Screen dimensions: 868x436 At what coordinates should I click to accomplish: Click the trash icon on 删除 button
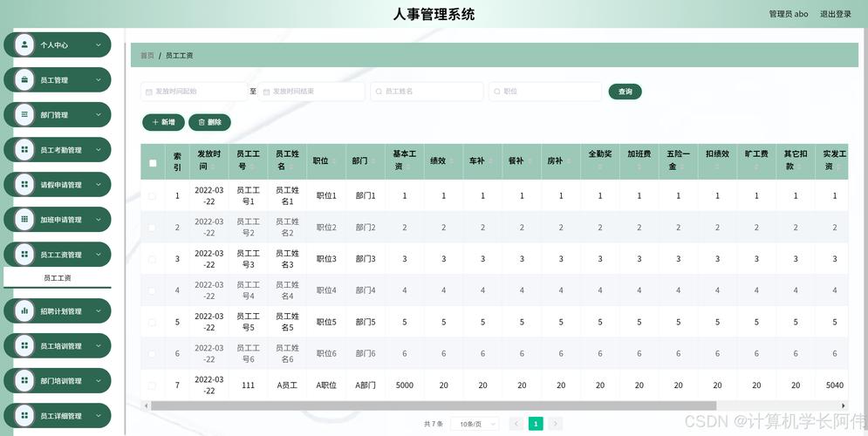click(x=202, y=122)
